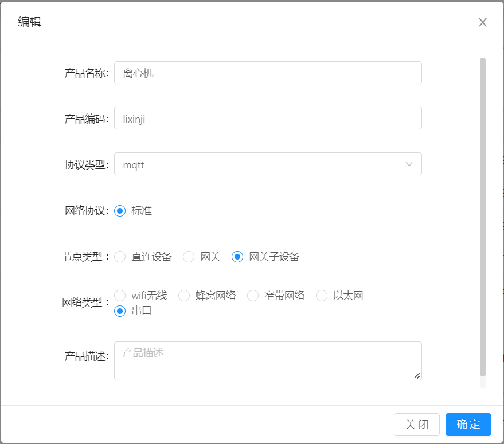This screenshot has width=504, height=444.
Task: Dismiss the dialog with the X icon
Action: click(483, 22)
